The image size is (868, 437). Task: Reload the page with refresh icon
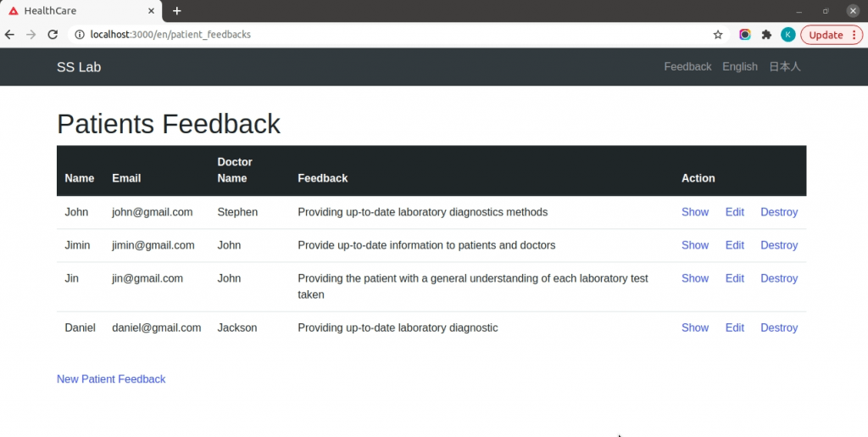(x=53, y=34)
